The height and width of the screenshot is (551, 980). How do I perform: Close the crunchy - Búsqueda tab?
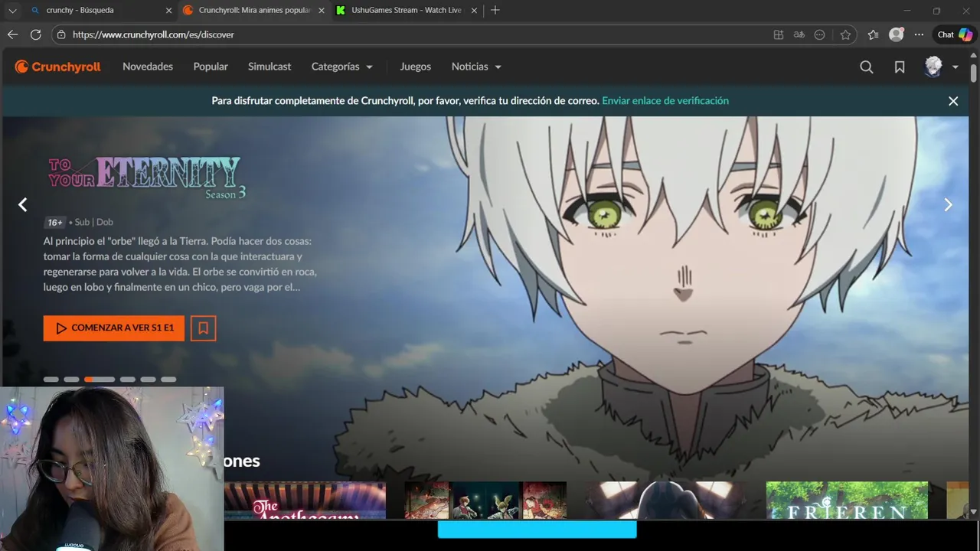(x=168, y=11)
